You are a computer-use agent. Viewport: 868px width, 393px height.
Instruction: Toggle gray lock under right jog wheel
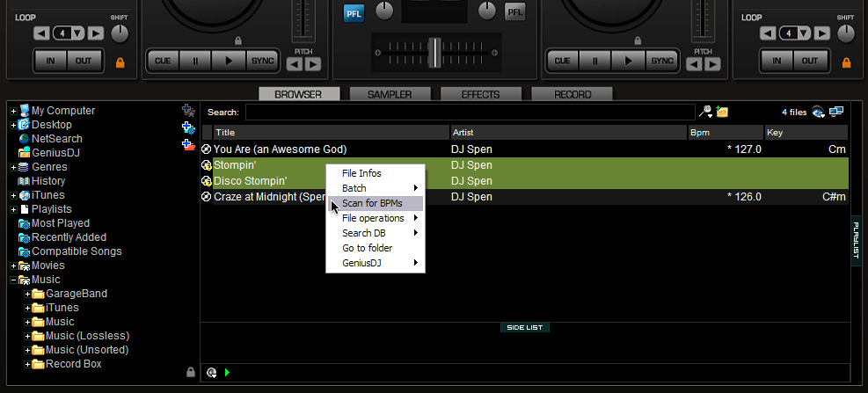pos(638,40)
